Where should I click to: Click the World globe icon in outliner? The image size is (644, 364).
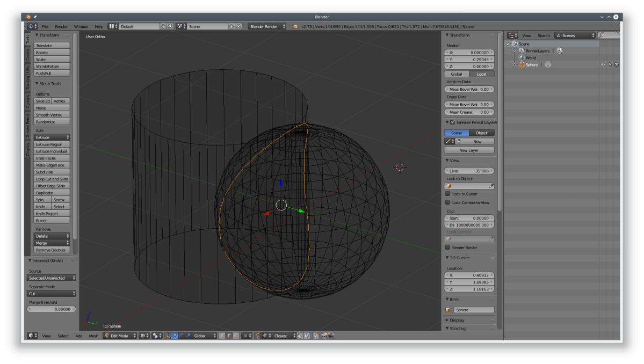pyautogui.click(x=522, y=57)
